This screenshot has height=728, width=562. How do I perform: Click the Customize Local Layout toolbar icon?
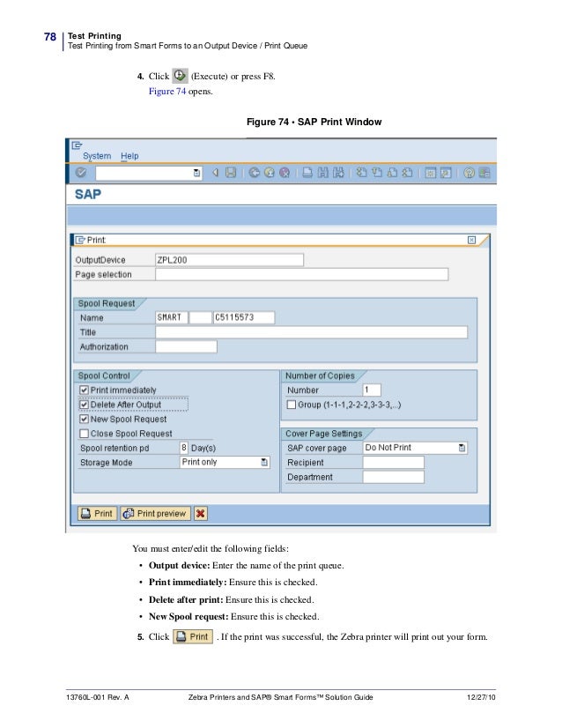[484, 173]
